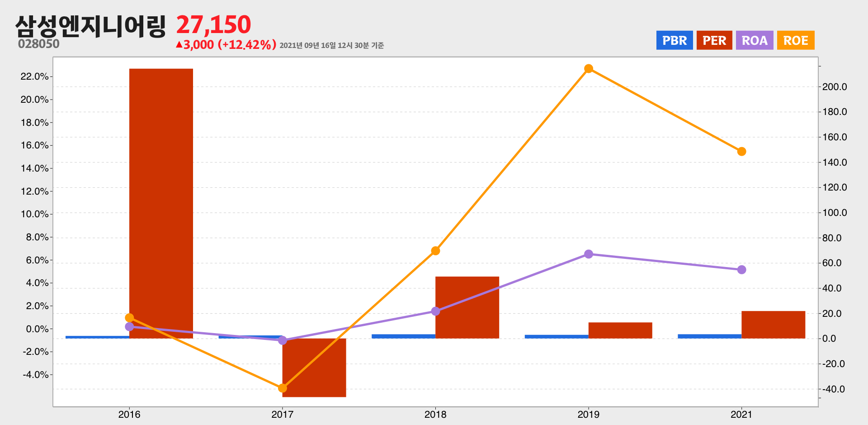Screen dimensions: 868x425
Task: Click the timestamp 2021년 09월 16일 12시 30분 기준
Action: [x=332, y=45]
